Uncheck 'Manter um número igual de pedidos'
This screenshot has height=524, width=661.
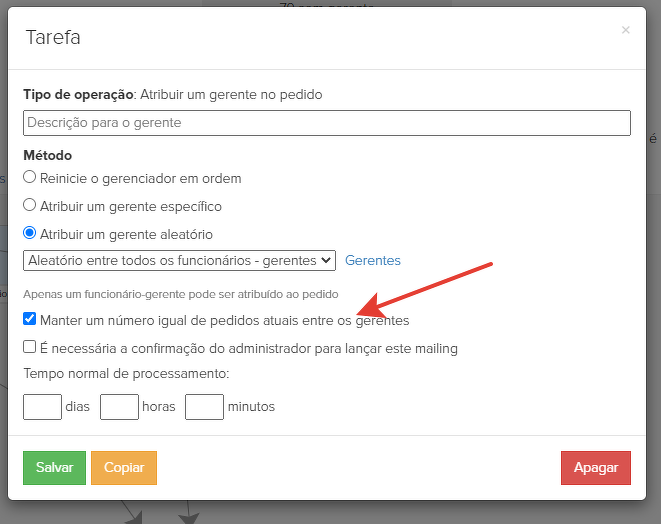tap(30, 320)
